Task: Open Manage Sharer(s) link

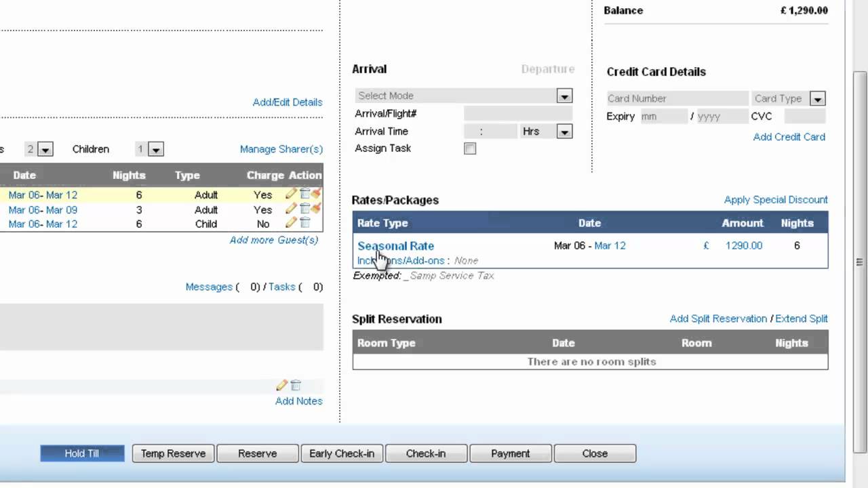Action: coord(281,149)
